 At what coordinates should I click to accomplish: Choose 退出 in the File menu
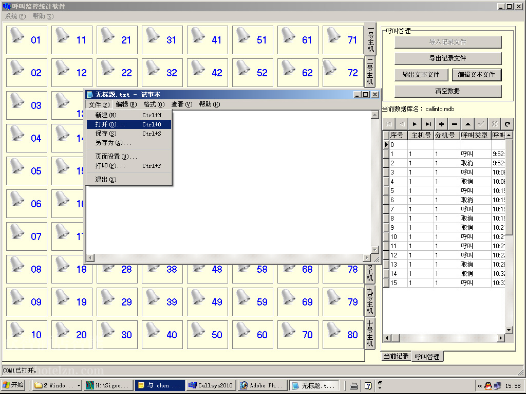coord(129,179)
